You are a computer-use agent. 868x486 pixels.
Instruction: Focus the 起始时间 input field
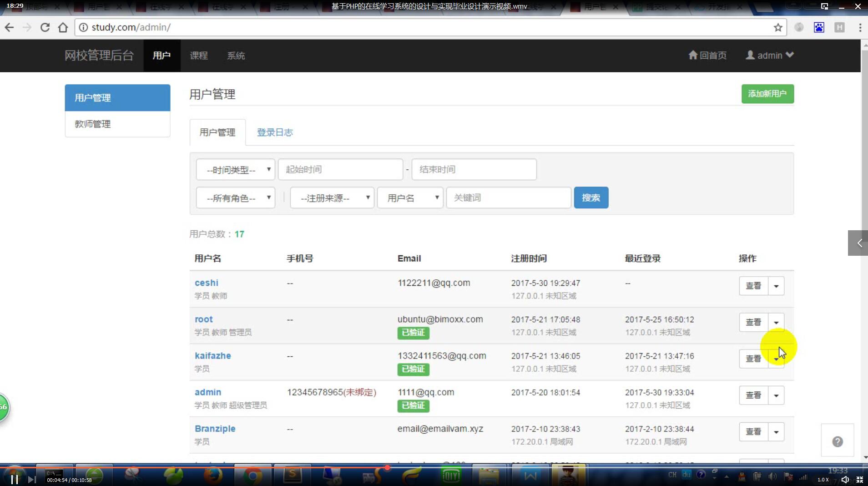coord(340,169)
